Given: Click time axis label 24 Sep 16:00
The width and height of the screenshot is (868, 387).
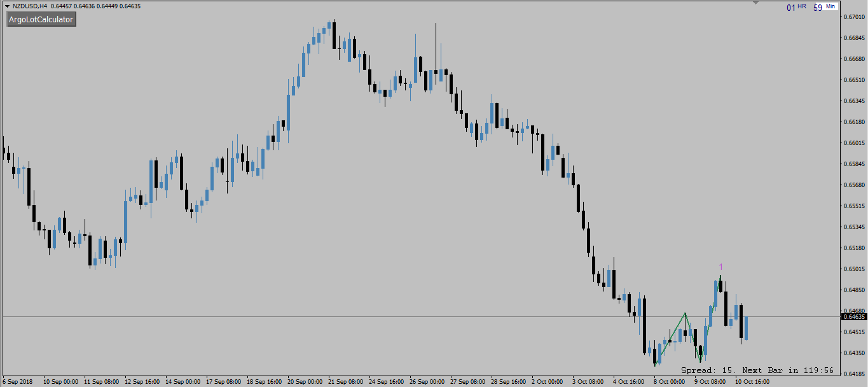Looking at the screenshot, I should (x=387, y=382).
